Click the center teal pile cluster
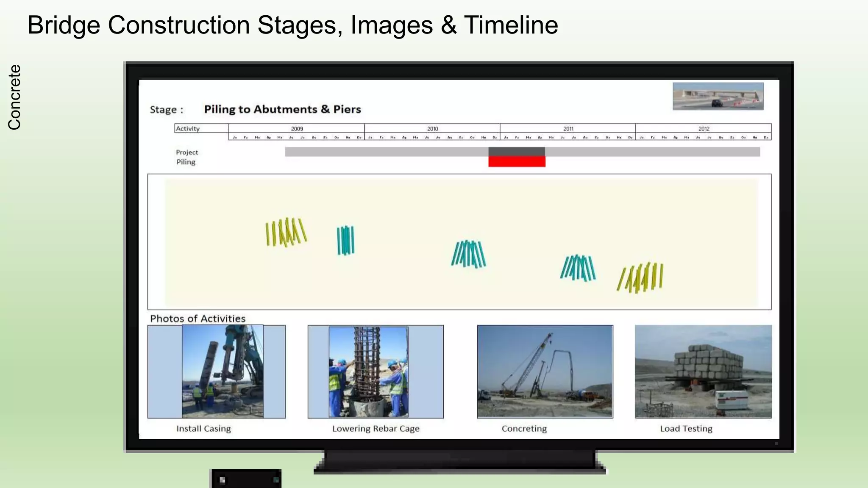 point(468,254)
